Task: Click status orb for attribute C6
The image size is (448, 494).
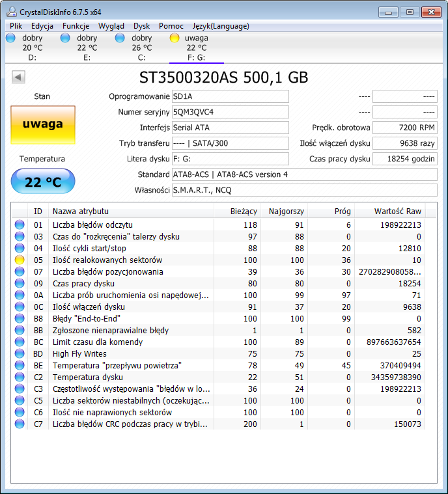Action: tap(20, 412)
